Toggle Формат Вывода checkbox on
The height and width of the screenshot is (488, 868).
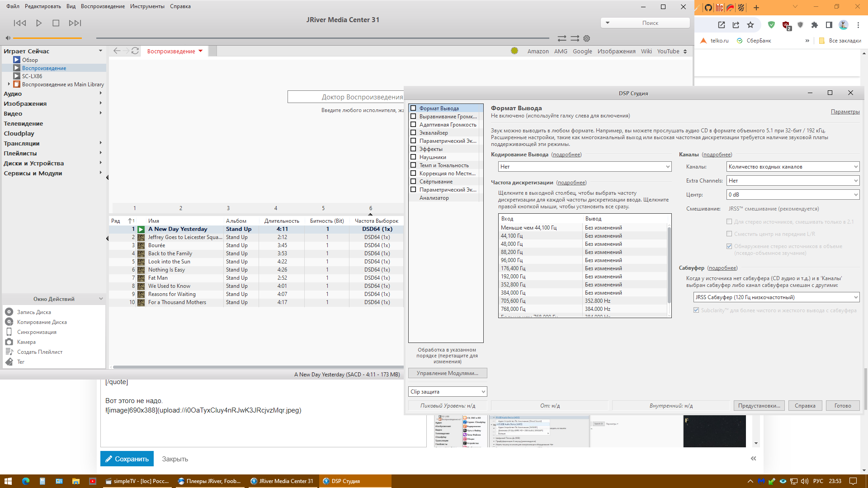413,108
